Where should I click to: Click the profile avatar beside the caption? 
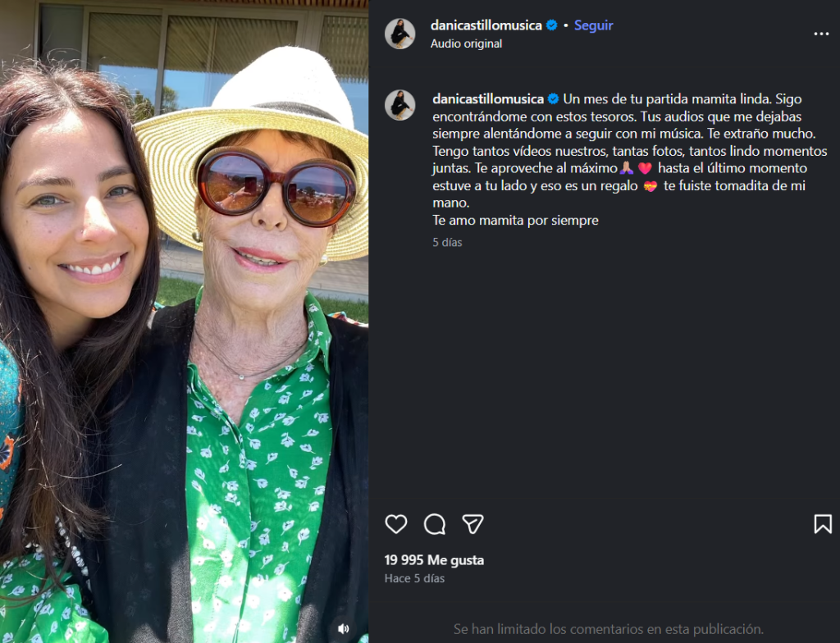(400, 105)
